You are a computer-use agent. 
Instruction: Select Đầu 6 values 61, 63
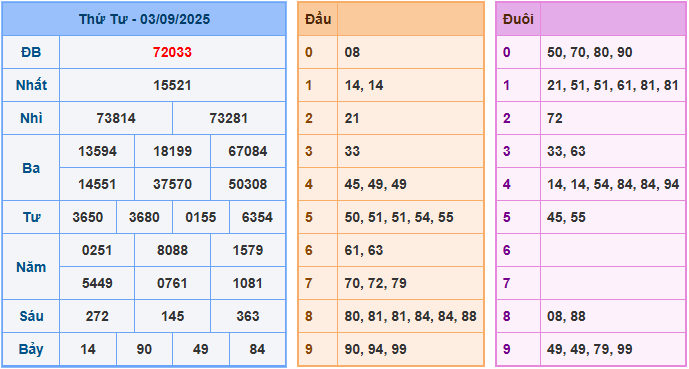coord(364,250)
